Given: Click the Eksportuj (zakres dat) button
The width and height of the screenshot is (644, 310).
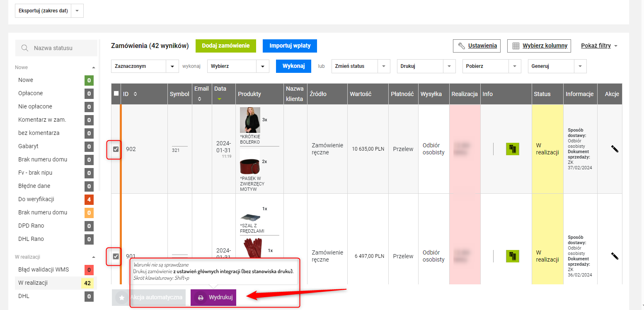Looking at the screenshot, I should pyautogui.click(x=43, y=11).
